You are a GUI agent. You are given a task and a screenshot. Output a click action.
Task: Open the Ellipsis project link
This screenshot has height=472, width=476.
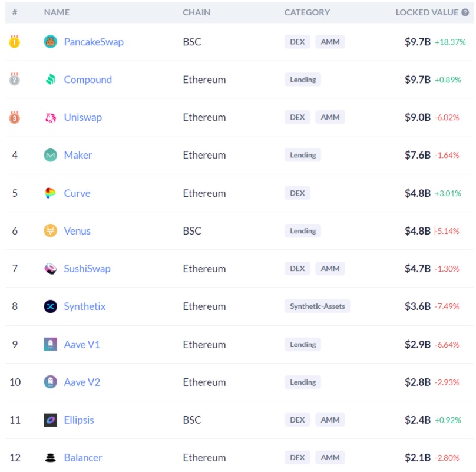79,420
